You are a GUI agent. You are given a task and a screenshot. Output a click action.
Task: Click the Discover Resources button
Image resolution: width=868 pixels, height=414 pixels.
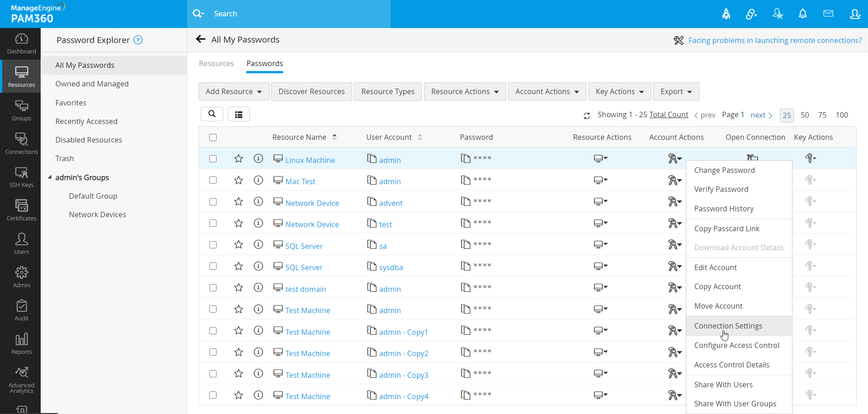click(x=311, y=91)
